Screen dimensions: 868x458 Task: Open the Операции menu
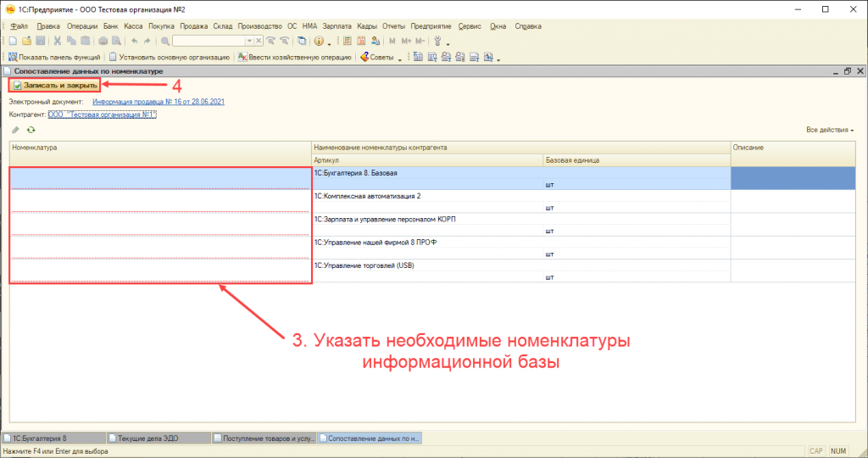tap(82, 26)
